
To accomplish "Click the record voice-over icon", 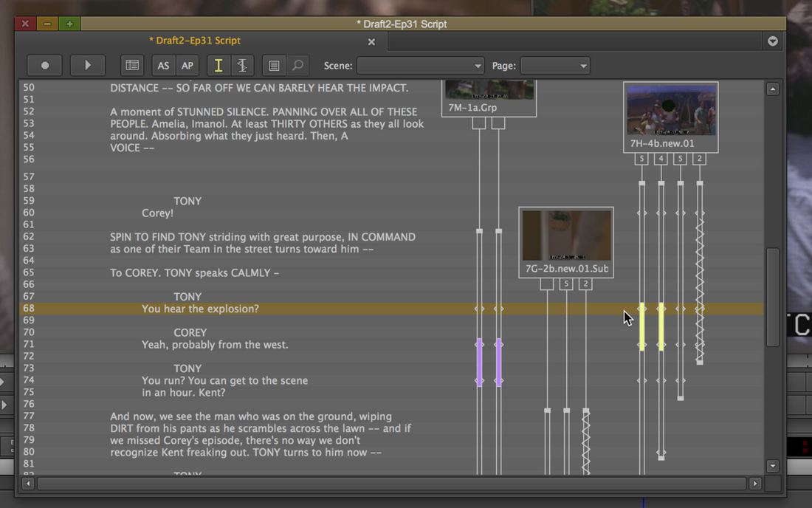I will tap(44, 65).
